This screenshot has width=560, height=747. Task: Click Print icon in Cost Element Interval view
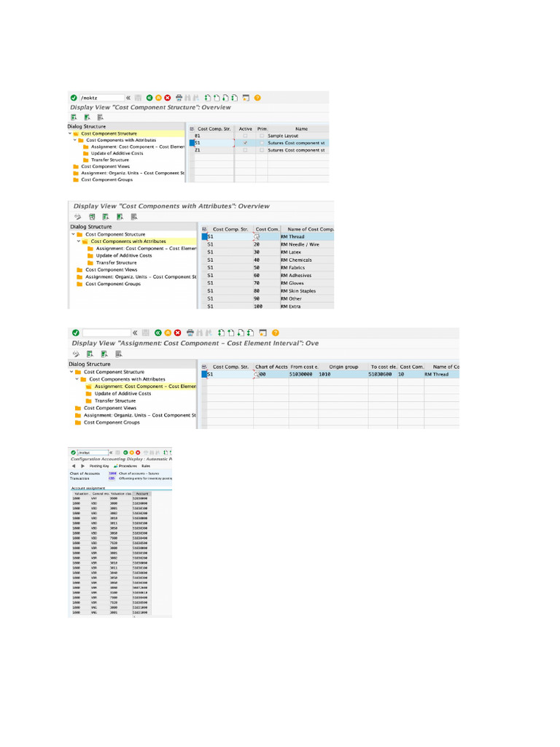(x=190, y=333)
